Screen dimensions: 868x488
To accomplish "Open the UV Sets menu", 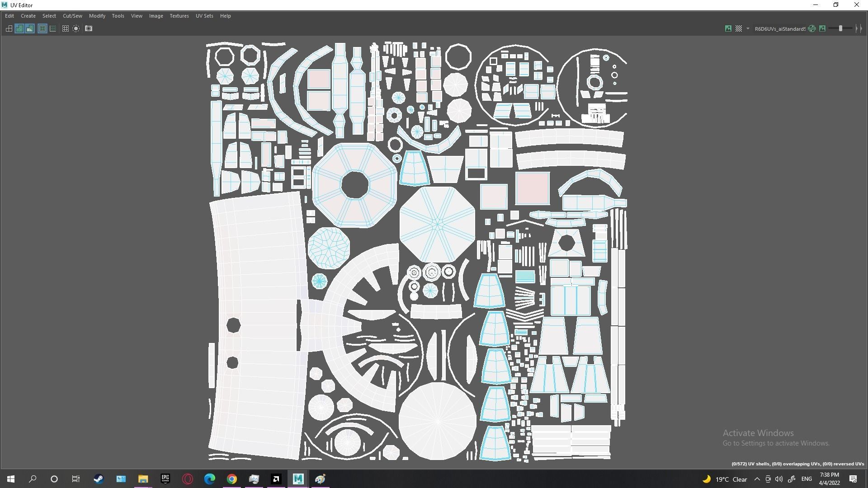I will click(204, 16).
